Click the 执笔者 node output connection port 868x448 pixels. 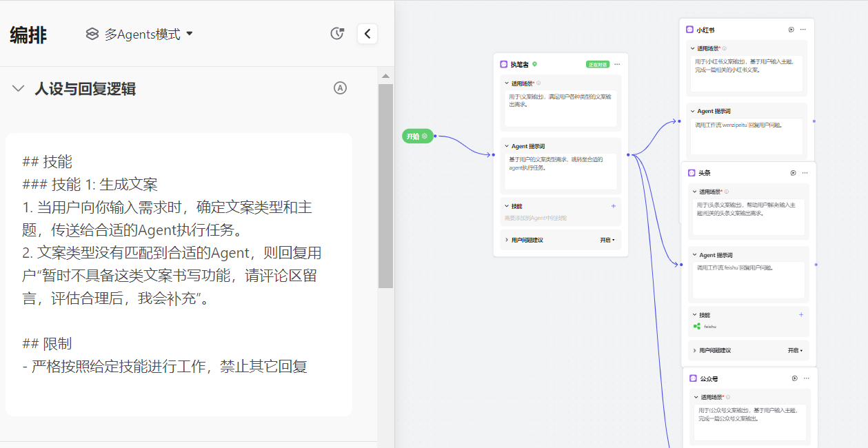628,155
